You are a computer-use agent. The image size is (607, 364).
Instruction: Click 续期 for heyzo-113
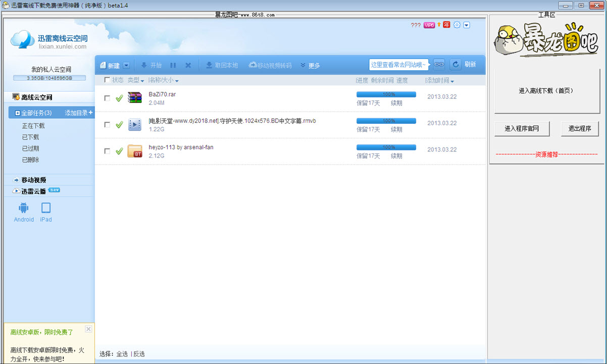(396, 156)
